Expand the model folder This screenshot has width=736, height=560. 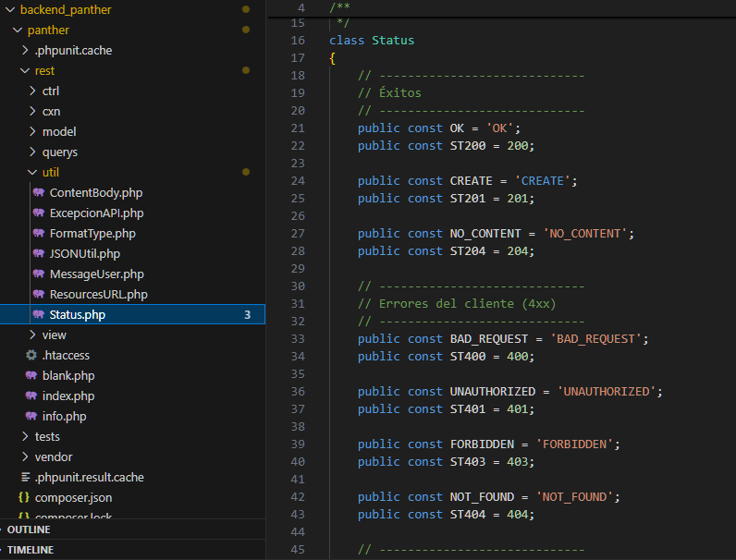pyautogui.click(x=32, y=131)
